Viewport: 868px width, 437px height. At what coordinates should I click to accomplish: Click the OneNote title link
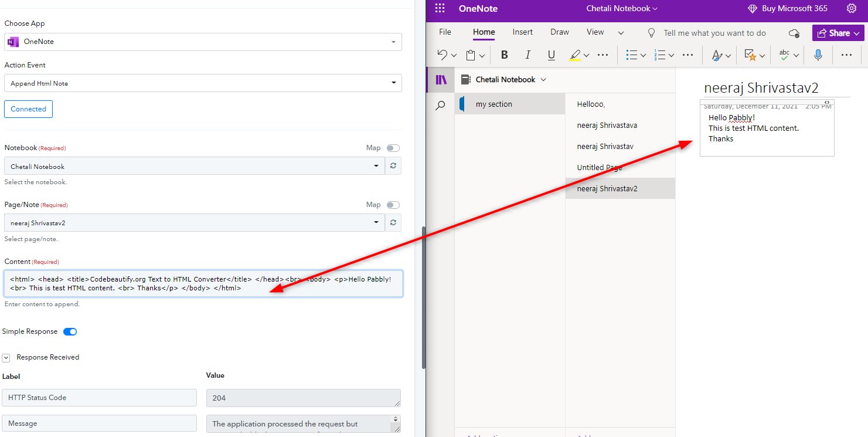click(x=478, y=8)
